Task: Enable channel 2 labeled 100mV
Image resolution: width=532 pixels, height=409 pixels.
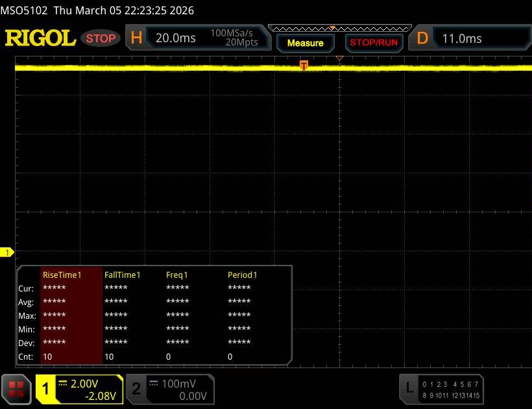Action: [x=169, y=389]
